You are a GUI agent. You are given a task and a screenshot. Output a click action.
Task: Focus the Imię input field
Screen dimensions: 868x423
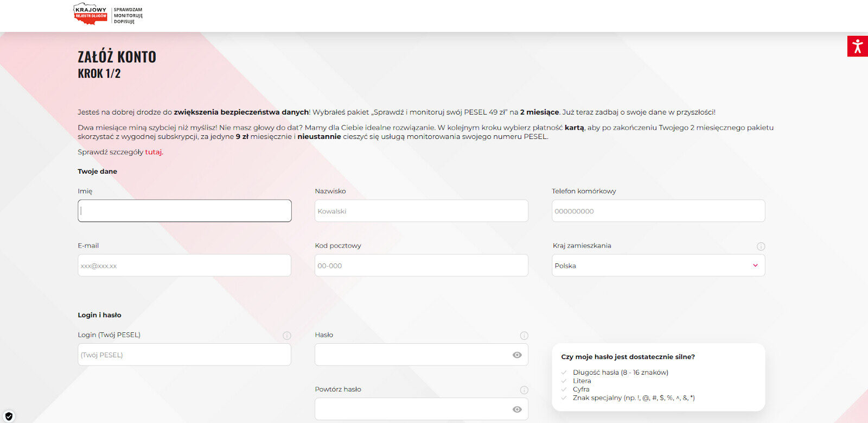(x=184, y=211)
